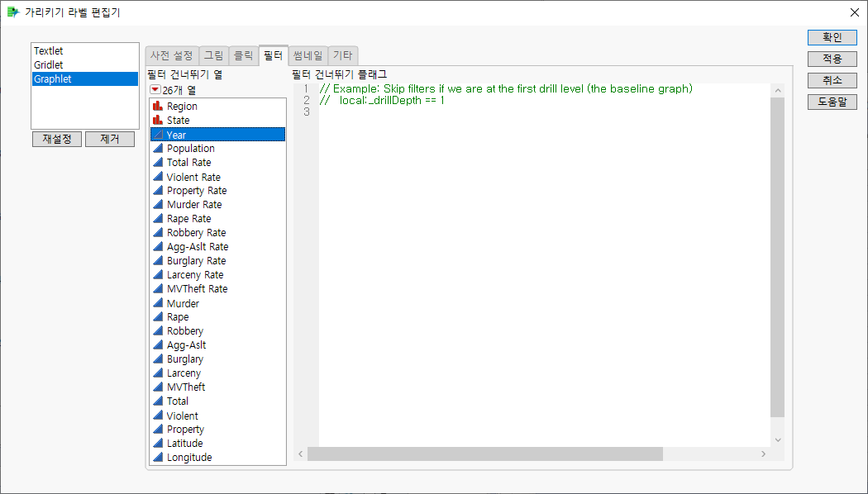Screen dimensions: 868x494
Task: Click the continuous icon beside Year
Action: pos(158,135)
